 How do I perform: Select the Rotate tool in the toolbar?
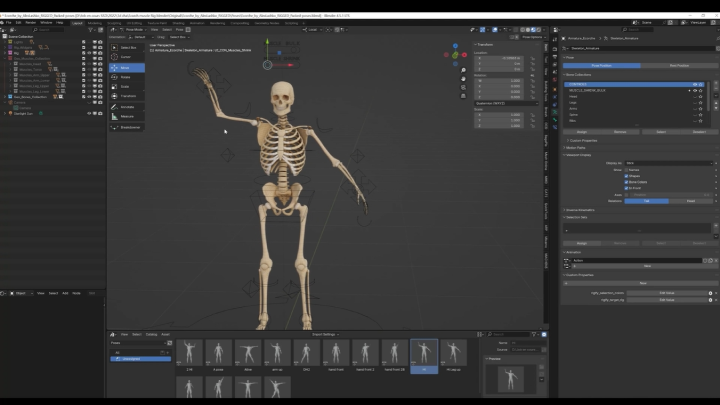coord(126,77)
